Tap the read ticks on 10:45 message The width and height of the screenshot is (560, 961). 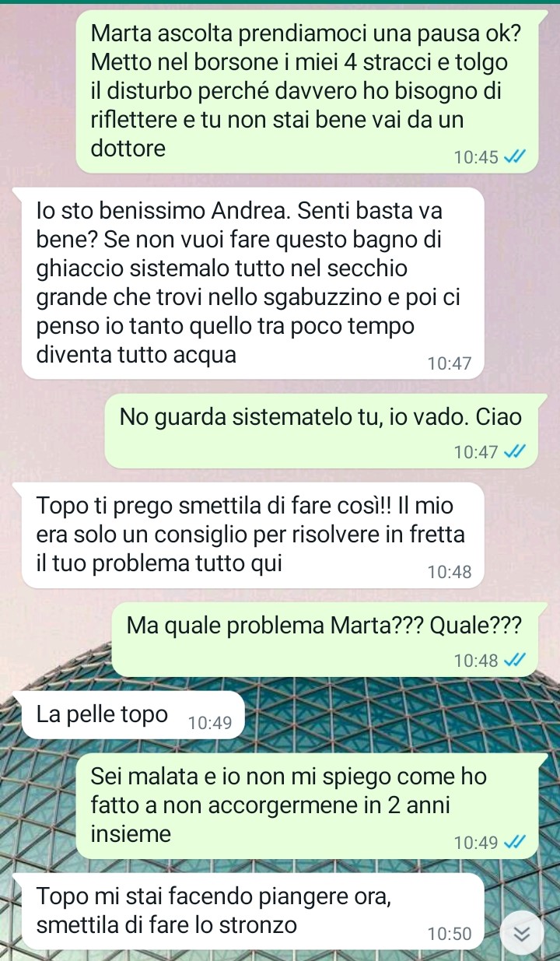(x=514, y=157)
